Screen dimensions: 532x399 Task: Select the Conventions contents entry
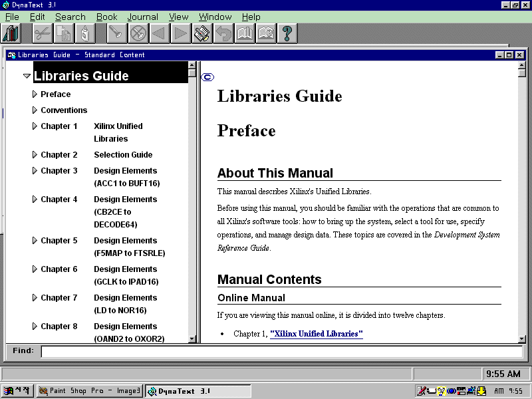tap(64, 110)
